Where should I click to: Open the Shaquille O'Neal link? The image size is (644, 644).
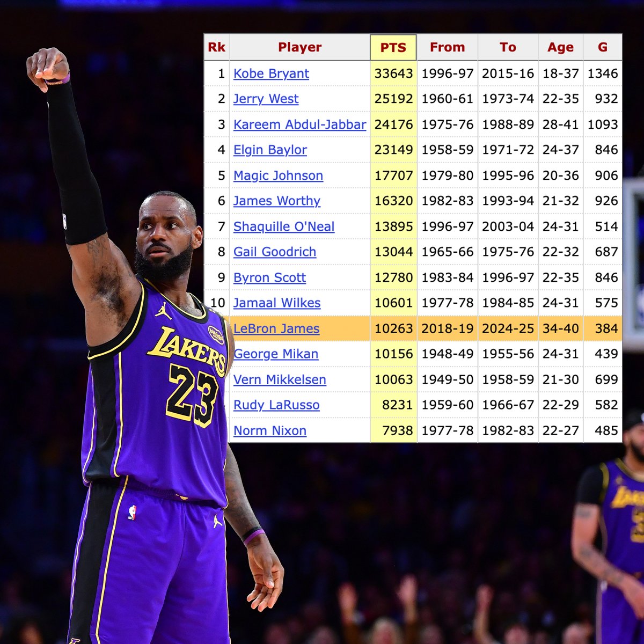pos(283,226)
